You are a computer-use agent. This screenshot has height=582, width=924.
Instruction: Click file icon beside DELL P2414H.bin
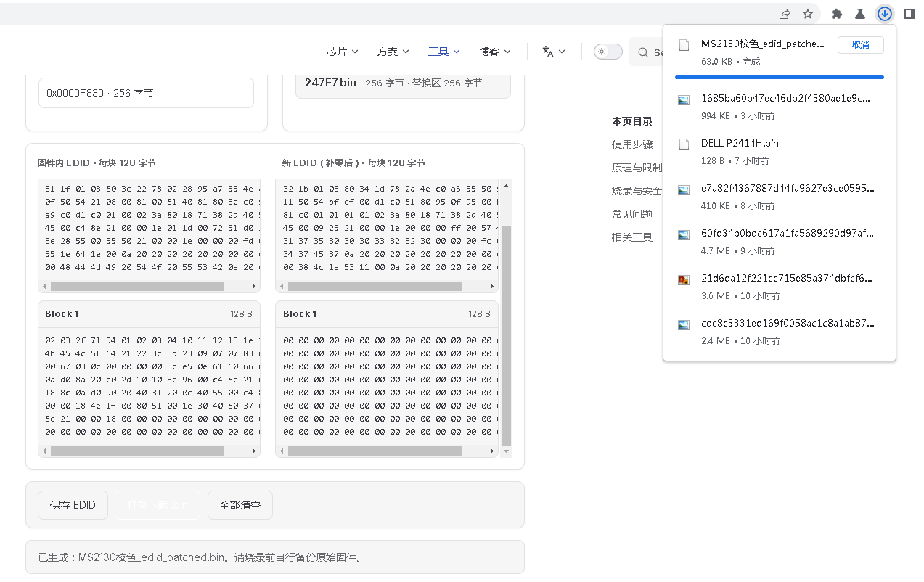point(684,144)
